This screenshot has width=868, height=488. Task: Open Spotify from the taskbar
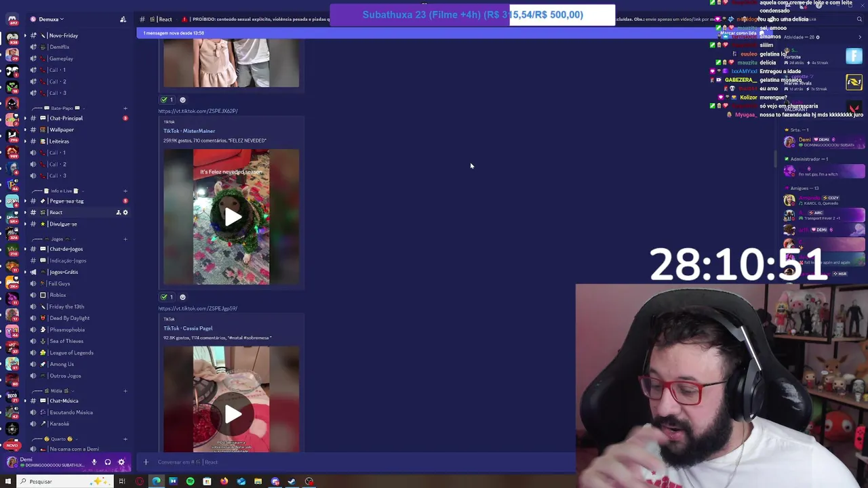[x=190, y=481]
